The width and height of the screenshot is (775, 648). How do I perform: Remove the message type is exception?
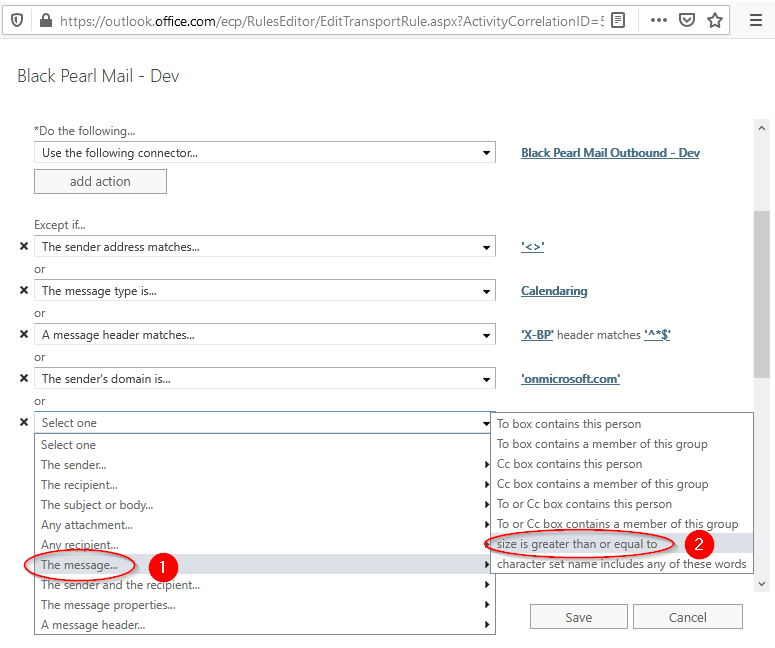click(x=24, y=291)
